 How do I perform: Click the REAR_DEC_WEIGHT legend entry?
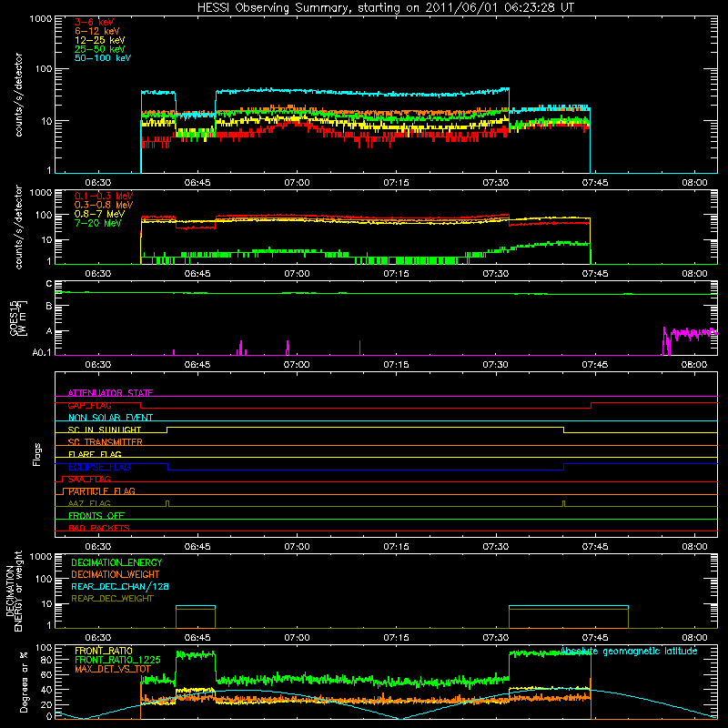pyautogui.click(x=112, y=599)
